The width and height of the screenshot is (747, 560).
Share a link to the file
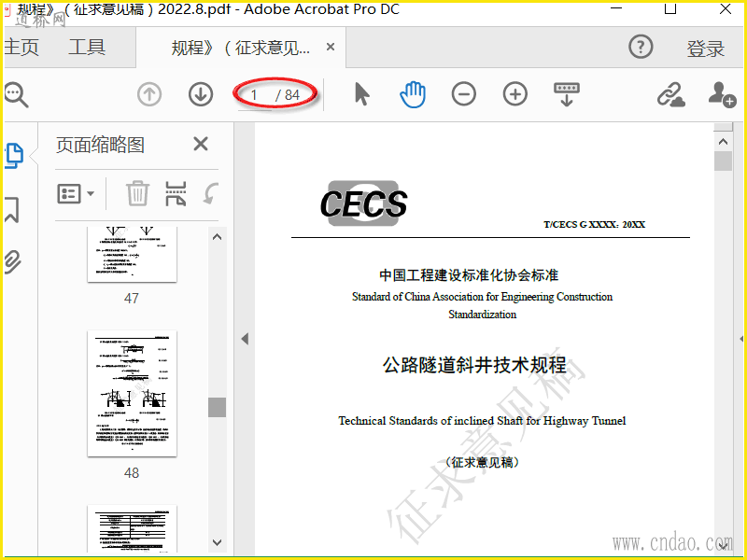(x=670, y=94)
